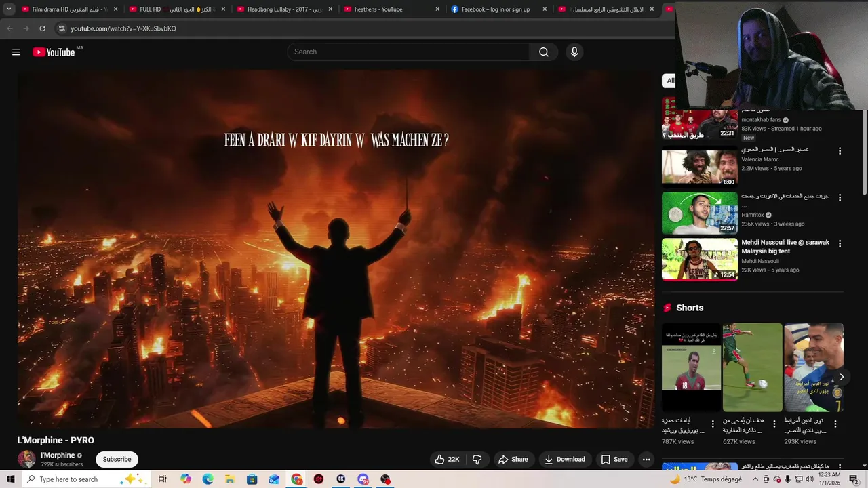Dislike the video with thumbs down
This screenshot has height=488, width=868.
[x=477, y=460]
